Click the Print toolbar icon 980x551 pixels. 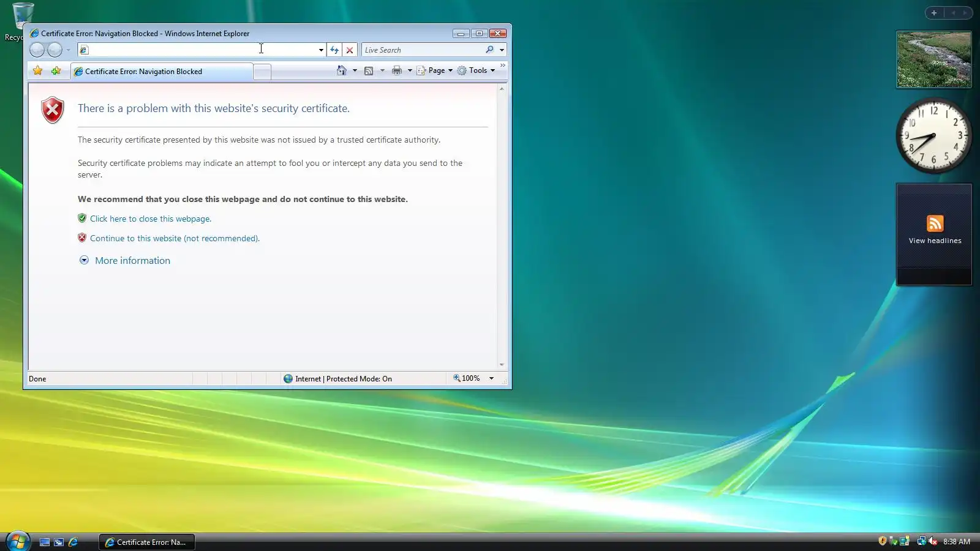coord(397,70)
